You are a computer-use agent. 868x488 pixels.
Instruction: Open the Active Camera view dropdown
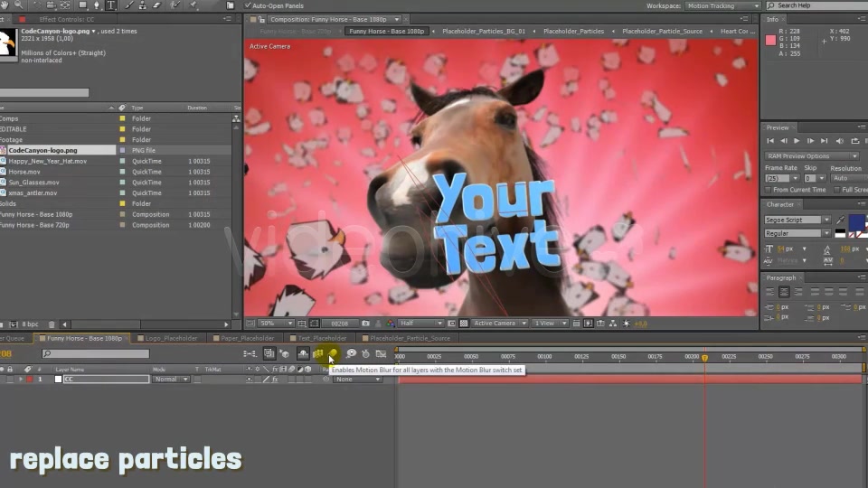pos(499,324)
